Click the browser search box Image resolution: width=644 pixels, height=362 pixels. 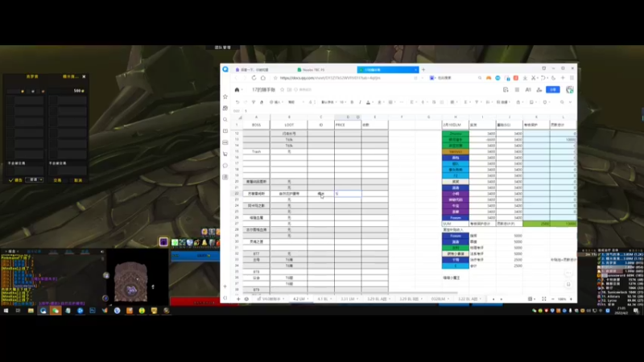click(456, 78)
